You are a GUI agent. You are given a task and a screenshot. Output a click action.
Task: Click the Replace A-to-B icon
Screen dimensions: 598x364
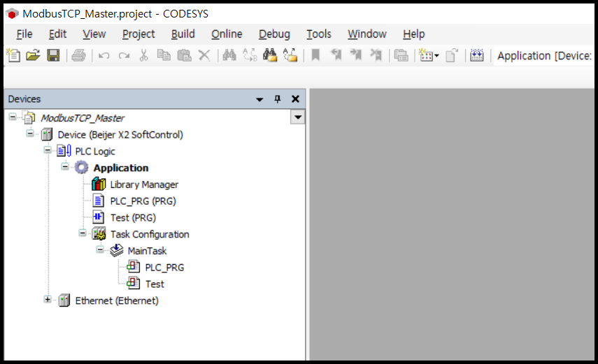point(250,56)
